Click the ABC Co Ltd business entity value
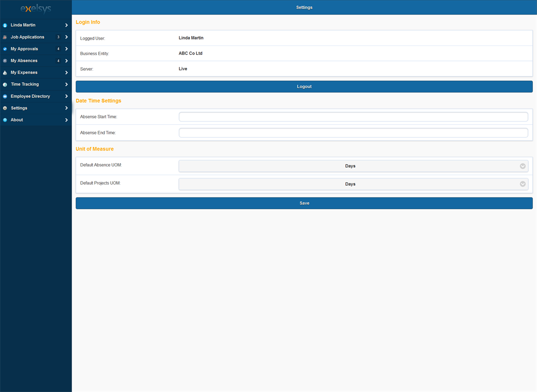Screen dimensions: 537x392 pyautogui.click(x=190, y=53)
